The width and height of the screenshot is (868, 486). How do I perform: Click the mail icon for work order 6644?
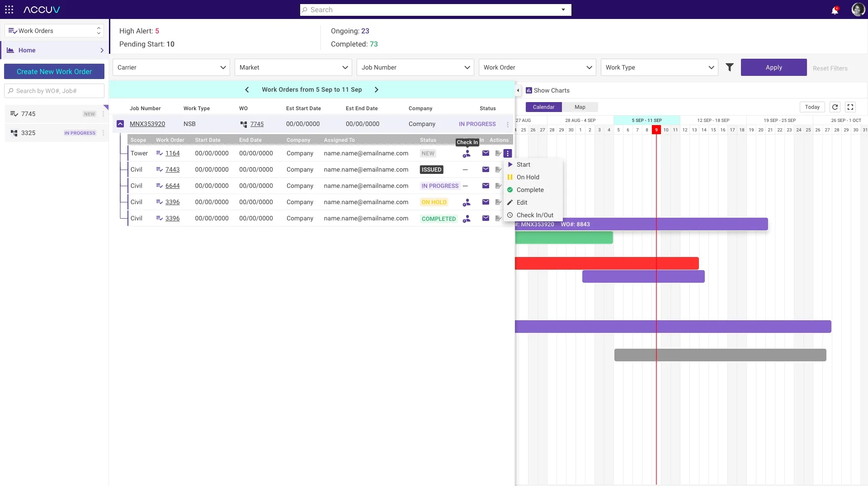[x=486, y=186]
